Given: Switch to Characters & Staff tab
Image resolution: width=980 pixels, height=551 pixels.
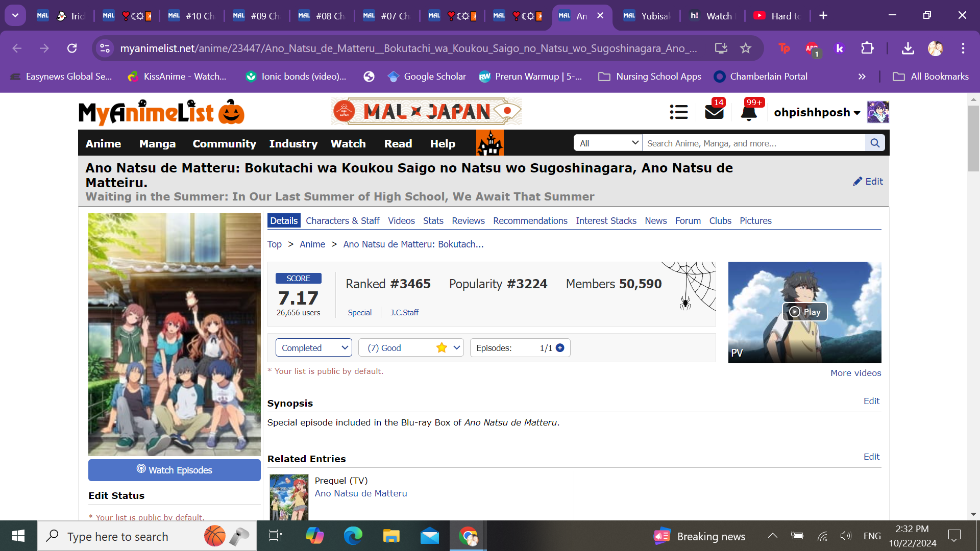Looking at the screenshot, I should pos(342,221).
